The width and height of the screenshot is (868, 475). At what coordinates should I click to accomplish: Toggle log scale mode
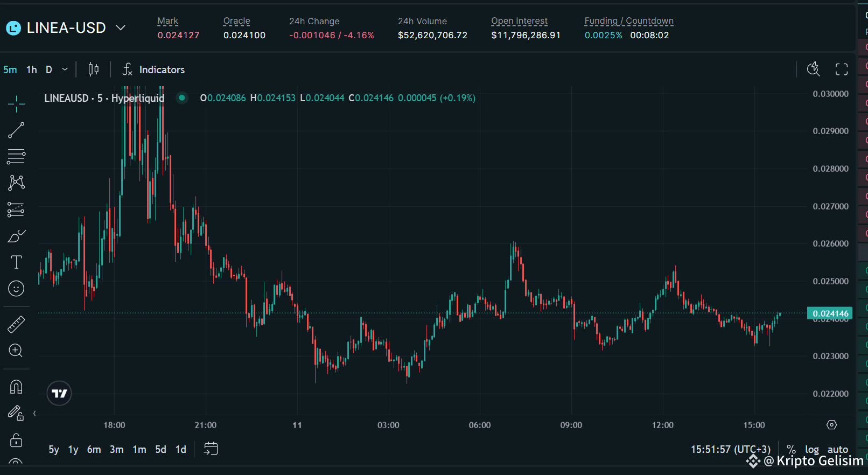(x=812, y=449)
